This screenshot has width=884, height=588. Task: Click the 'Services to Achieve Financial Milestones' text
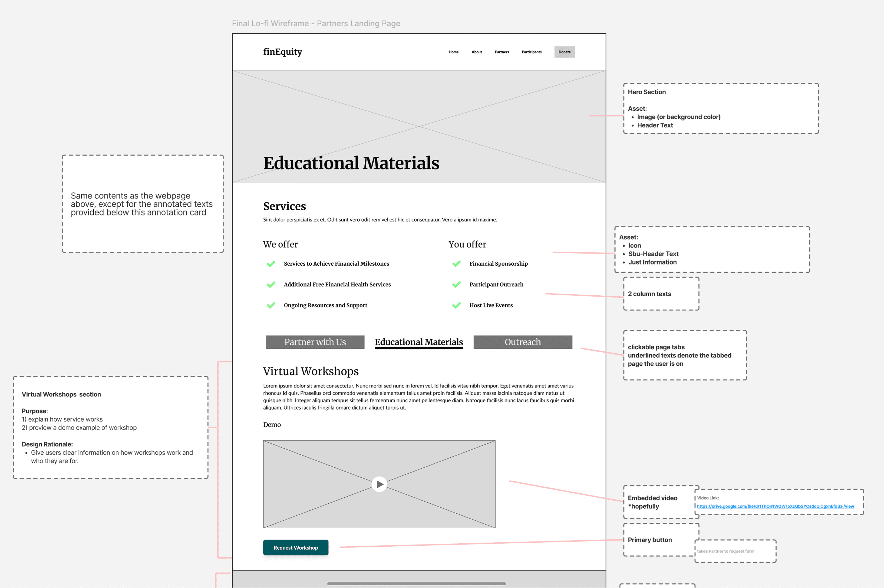(336, 264)
